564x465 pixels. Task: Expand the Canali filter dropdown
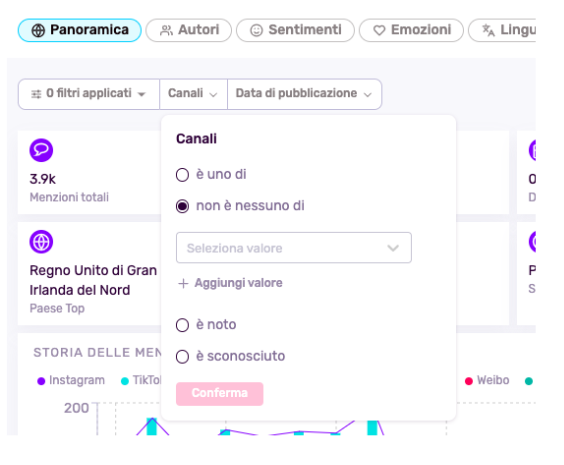[x=193, y=94]
